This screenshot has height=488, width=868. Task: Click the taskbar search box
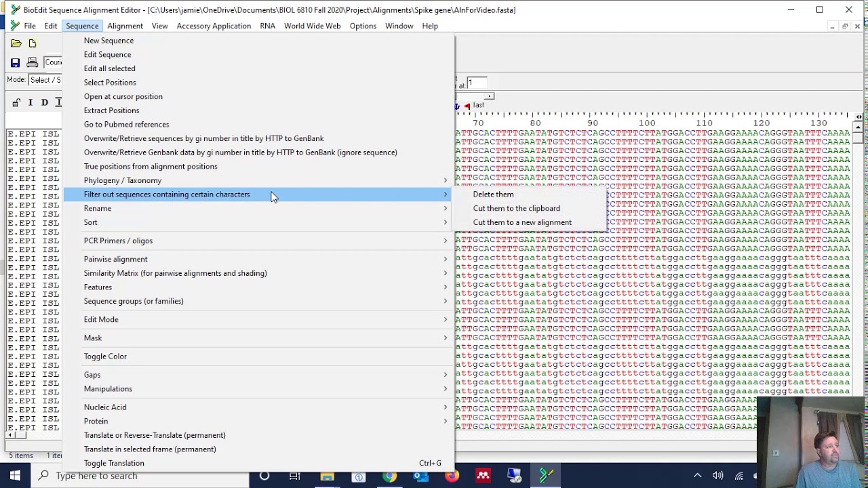[x=141, y=476]
